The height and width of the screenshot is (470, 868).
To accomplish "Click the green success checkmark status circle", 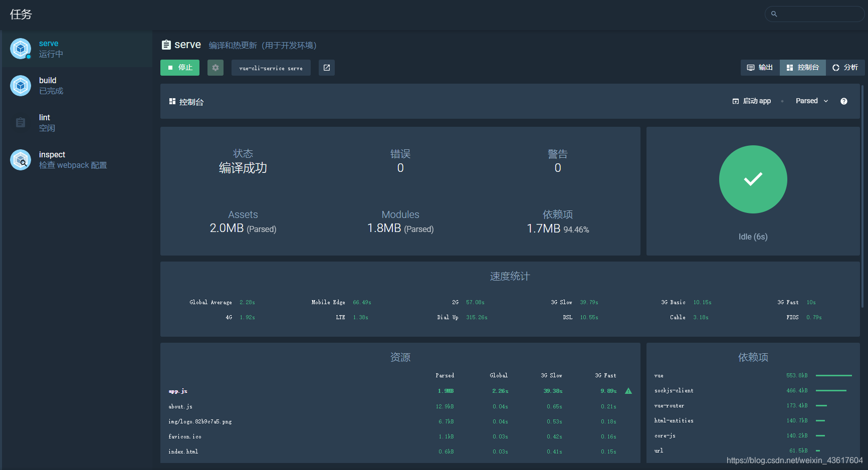I will (753, 179).
